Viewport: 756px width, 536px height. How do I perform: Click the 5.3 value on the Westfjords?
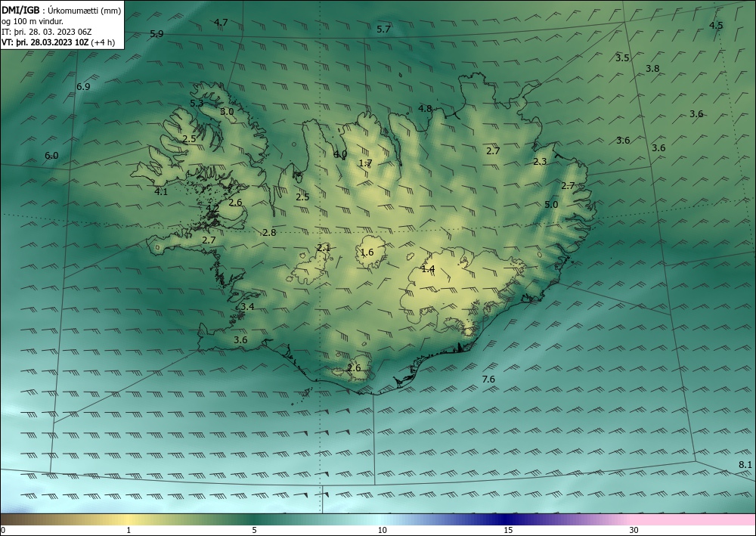[x=197, y=103]
